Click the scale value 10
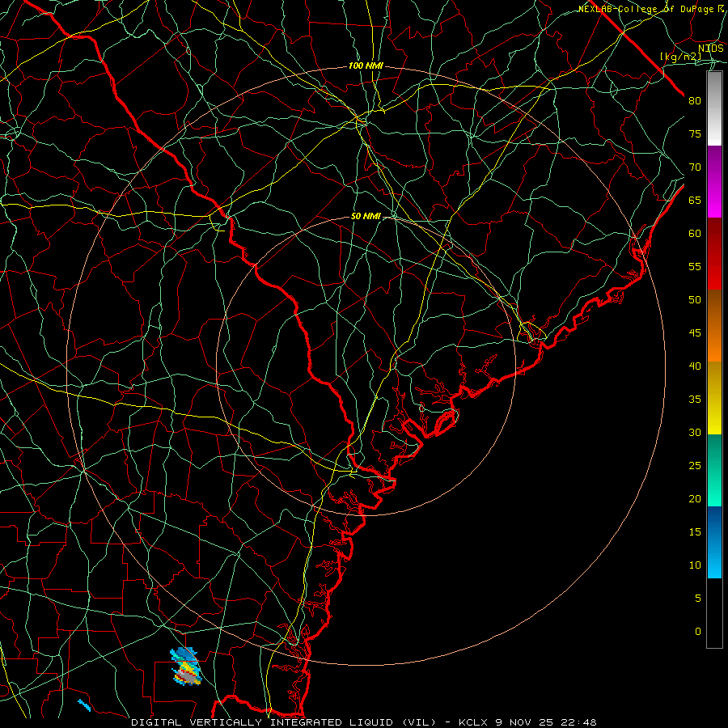 (695, 565)
